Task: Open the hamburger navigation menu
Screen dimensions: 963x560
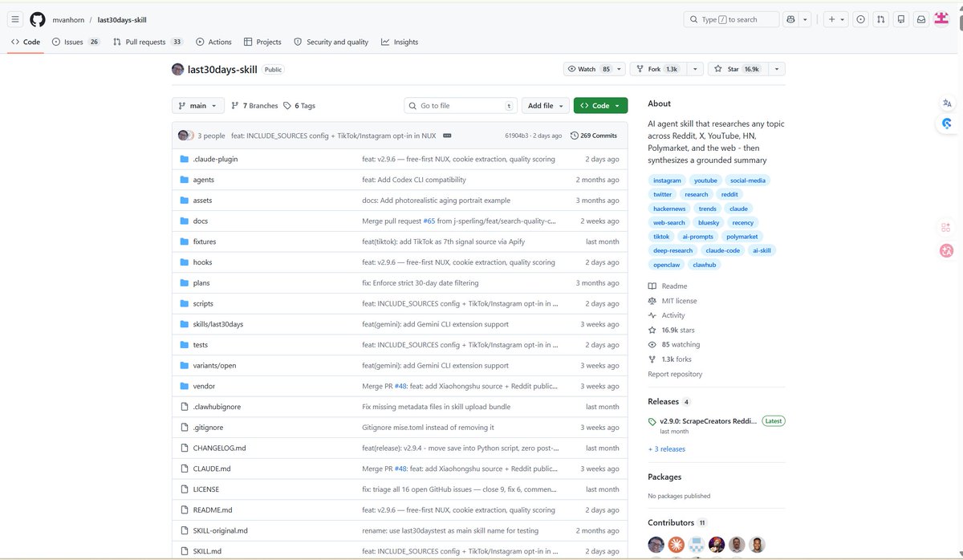Action: (15, 19)
